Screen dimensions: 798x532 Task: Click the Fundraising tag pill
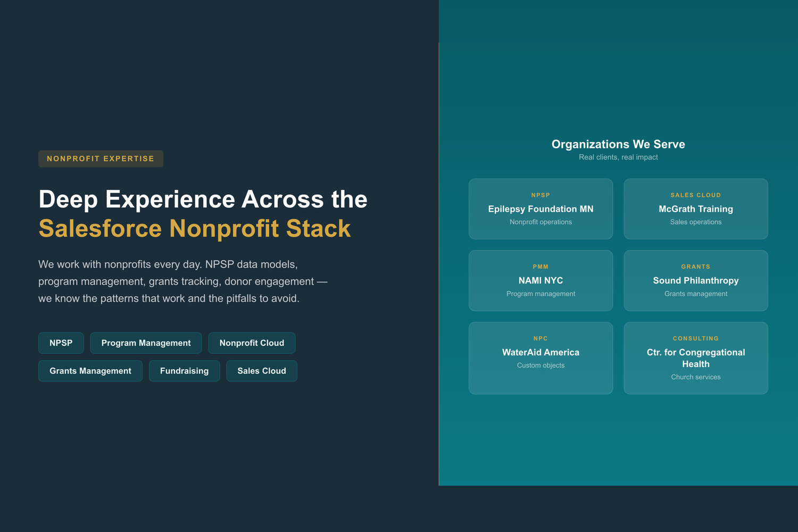tap(184, 371)
